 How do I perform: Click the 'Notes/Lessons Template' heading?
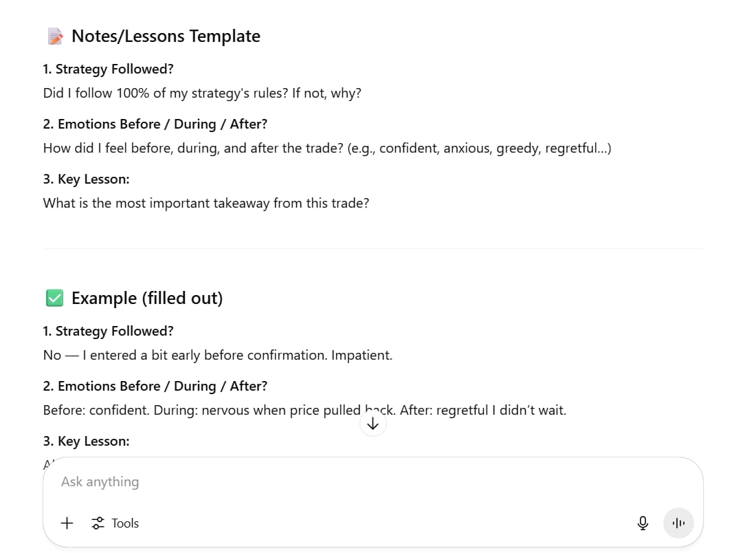[166, 36]
